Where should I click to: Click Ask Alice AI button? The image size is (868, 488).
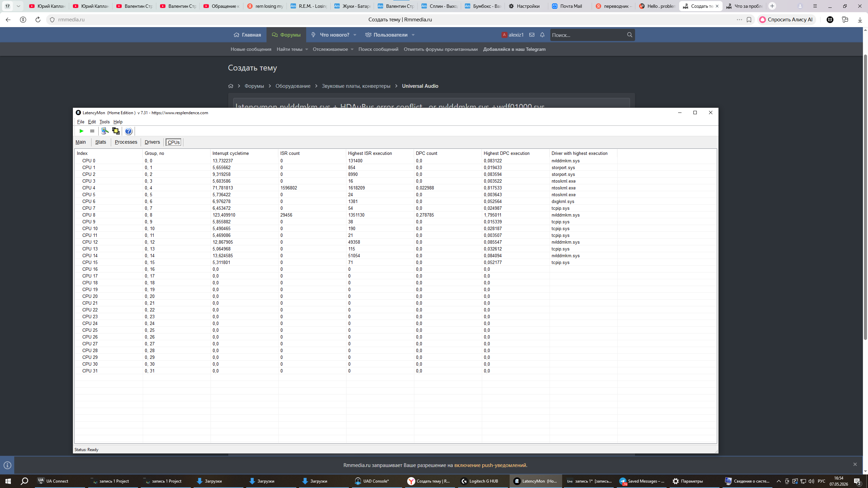[787, 20]
